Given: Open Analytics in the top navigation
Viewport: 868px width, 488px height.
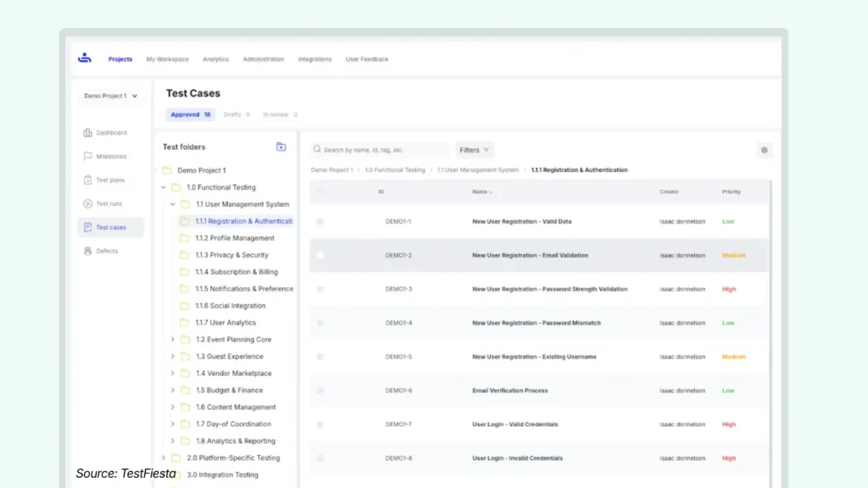Looking at the screenshot, I should pyautogui.click(x=215, y=59).
